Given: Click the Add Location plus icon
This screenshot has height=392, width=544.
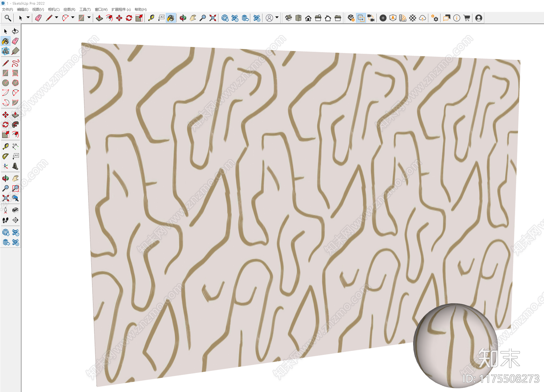Looking at the screenshot, I should (x=383, y=18).
